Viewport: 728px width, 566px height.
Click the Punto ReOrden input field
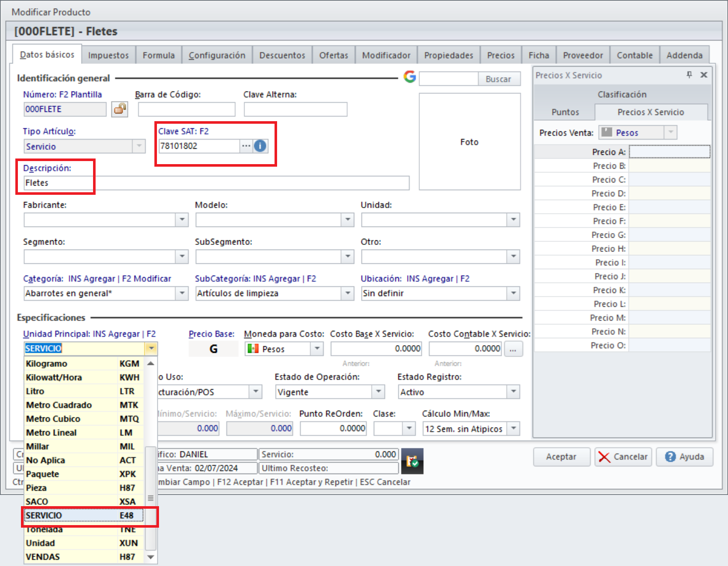pos(333,428)
